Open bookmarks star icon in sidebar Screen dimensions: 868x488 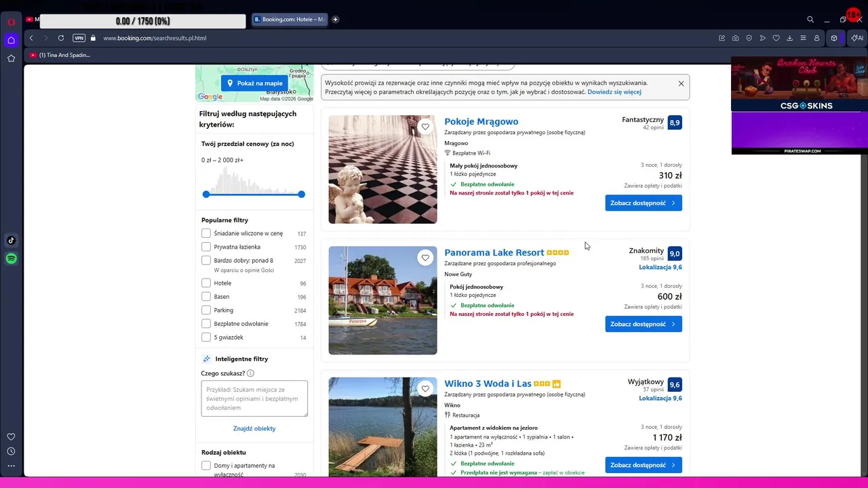11,58
